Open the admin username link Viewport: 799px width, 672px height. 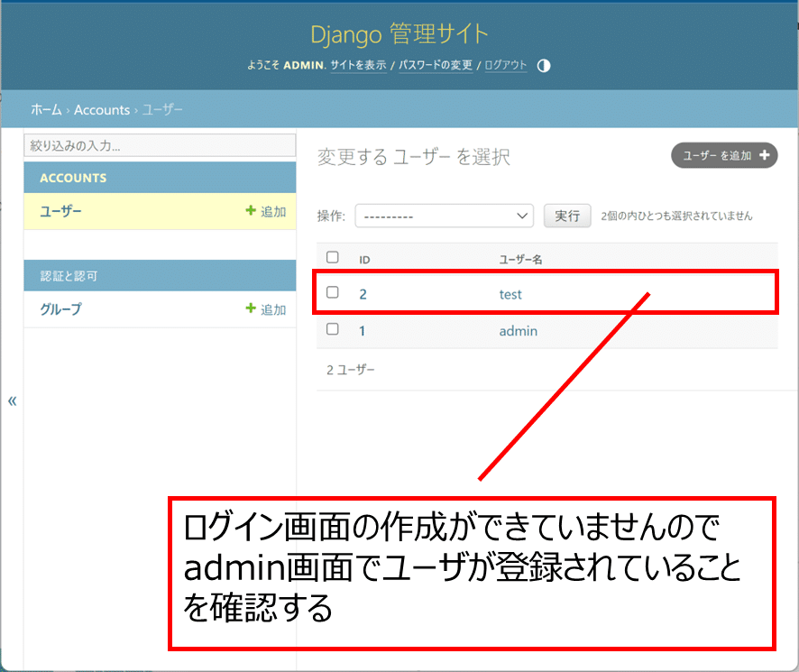coord(519,331)
